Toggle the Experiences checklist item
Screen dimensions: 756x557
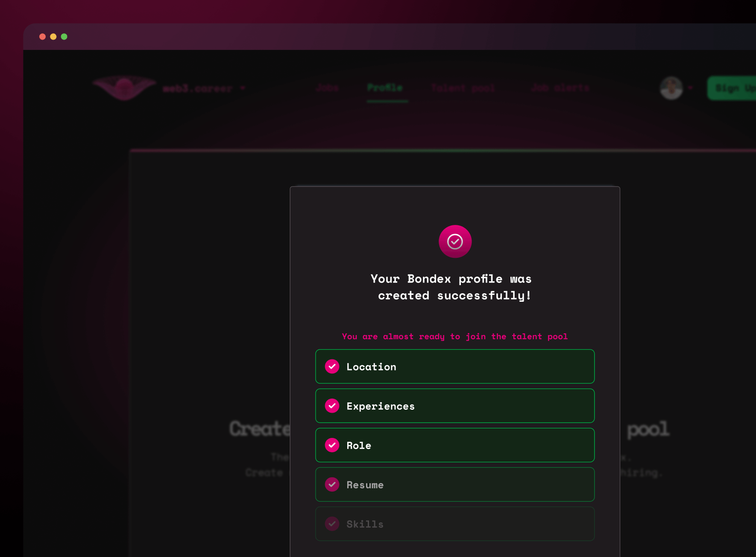pyautogui.click(x=455, y=405)
